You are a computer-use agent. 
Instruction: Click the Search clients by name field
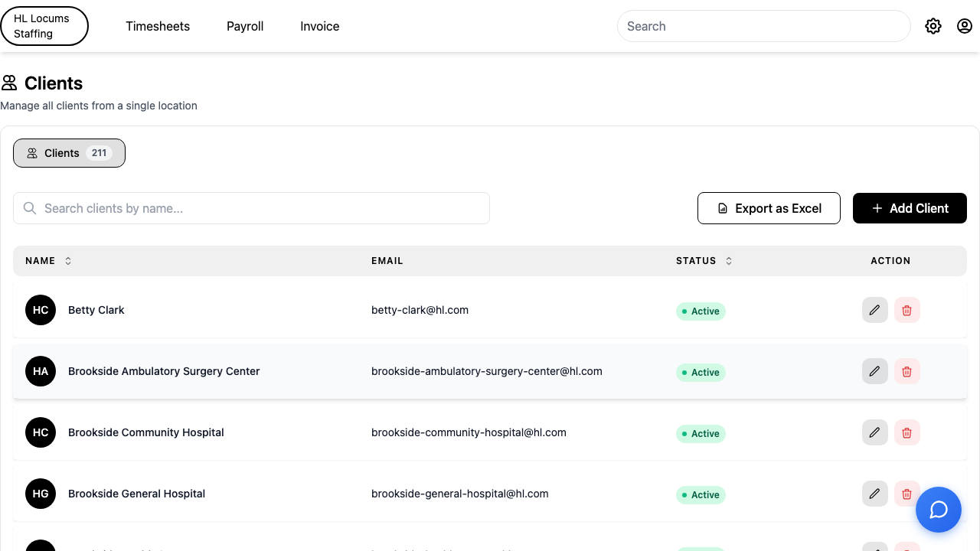(x=251, y=208)
